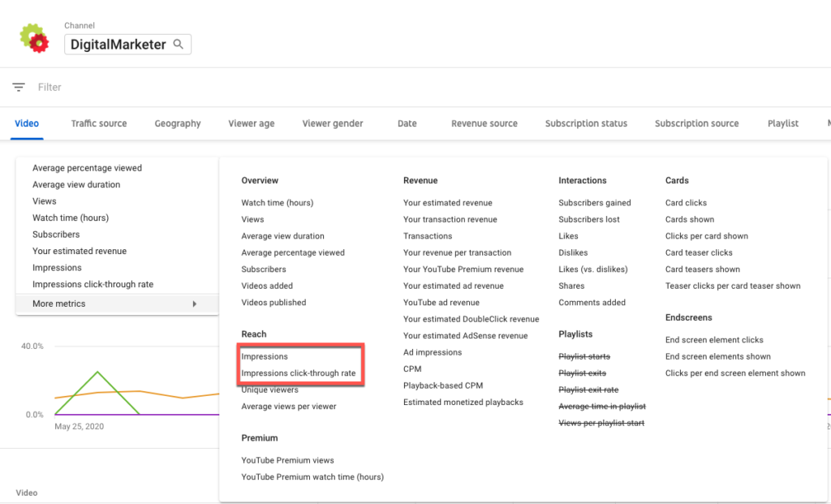Image resolution: width=831 pixels, height=504 pixels.
Task: Expand the More metrics submenu arrow
Action: 195,304
